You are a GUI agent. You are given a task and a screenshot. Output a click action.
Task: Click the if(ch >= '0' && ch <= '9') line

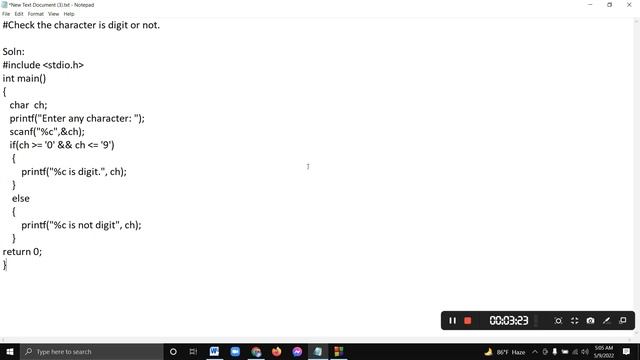coord(62,145)
